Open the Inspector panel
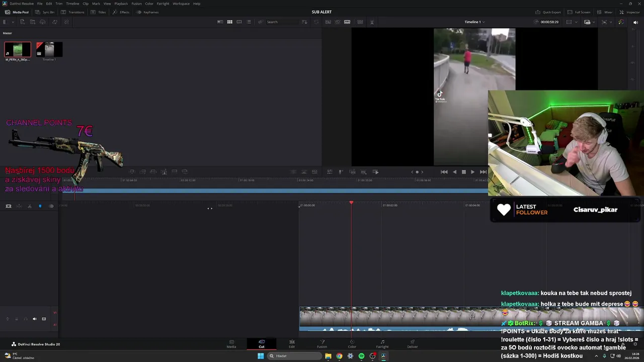 coord(630,12)
